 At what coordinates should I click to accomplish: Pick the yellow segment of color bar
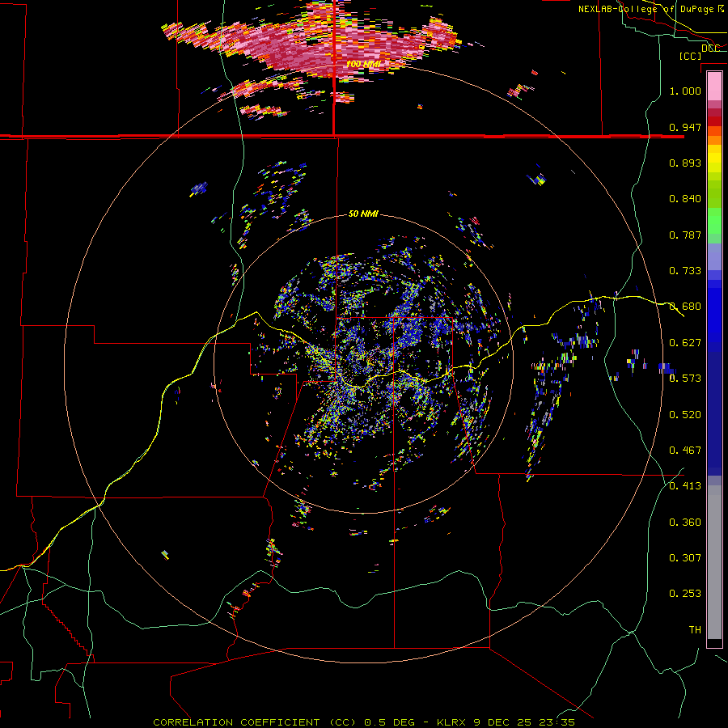coord(714,159)
